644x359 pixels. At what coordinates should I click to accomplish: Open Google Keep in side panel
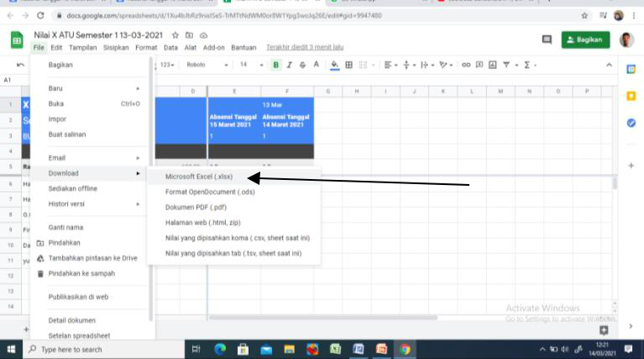point(631,97)
